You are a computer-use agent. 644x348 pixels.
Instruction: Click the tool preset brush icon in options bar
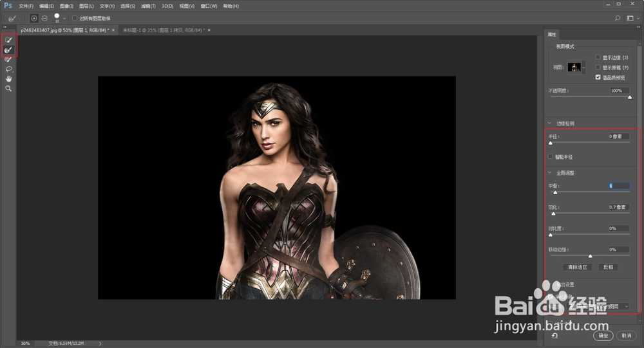12,18
